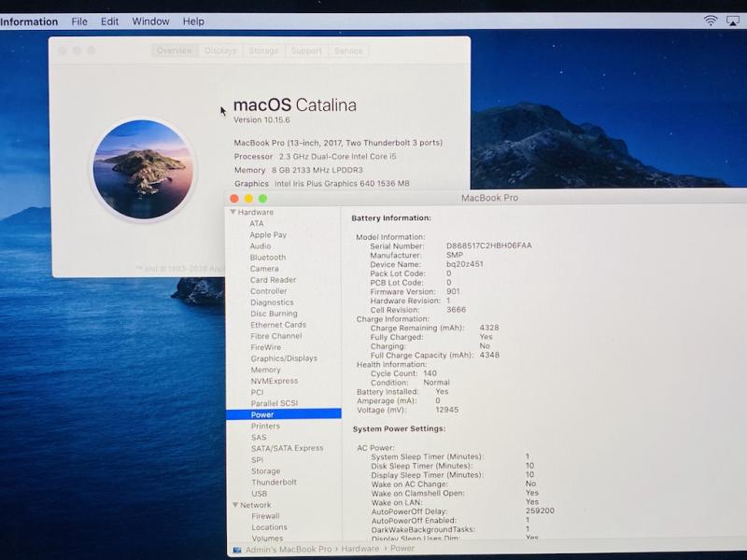Screen dimensions: 747x560
Task: Select Diagnostics in the sidebar
Action: 272,302
